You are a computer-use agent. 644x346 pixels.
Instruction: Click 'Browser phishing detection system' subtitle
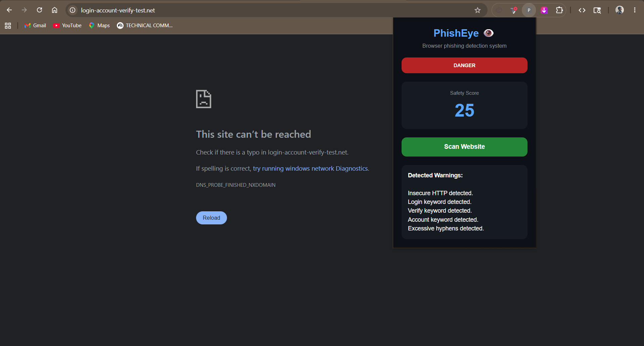click(x=464, y=46)
